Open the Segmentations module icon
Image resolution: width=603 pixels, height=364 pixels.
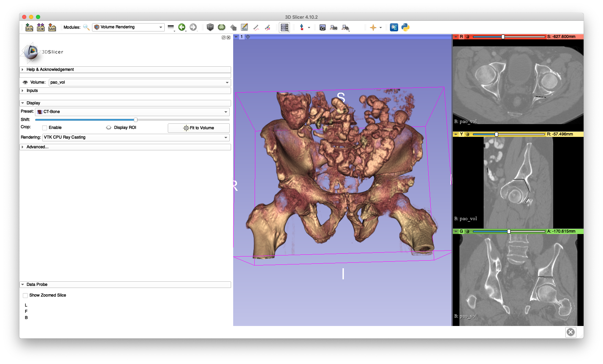click(x=267, y=27)
